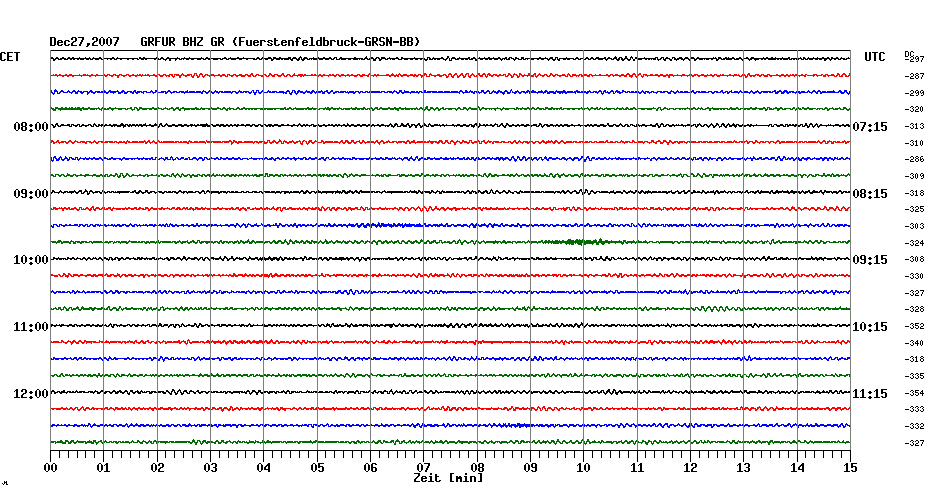Click the UTC timezone label

875,57
